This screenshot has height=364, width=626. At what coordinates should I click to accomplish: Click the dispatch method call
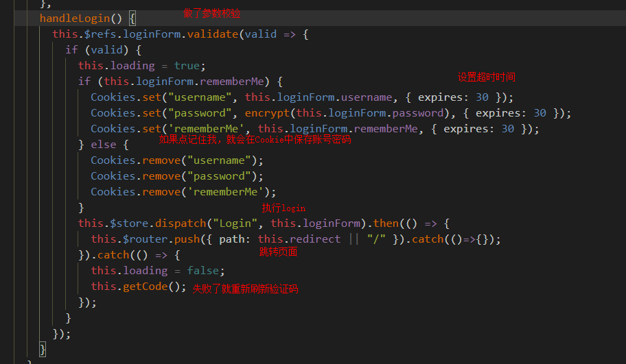181,223
